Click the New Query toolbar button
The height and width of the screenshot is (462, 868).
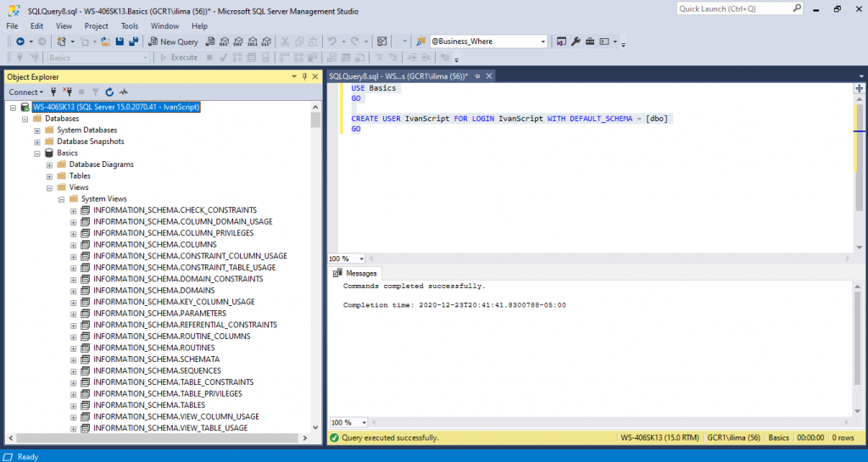173,42
